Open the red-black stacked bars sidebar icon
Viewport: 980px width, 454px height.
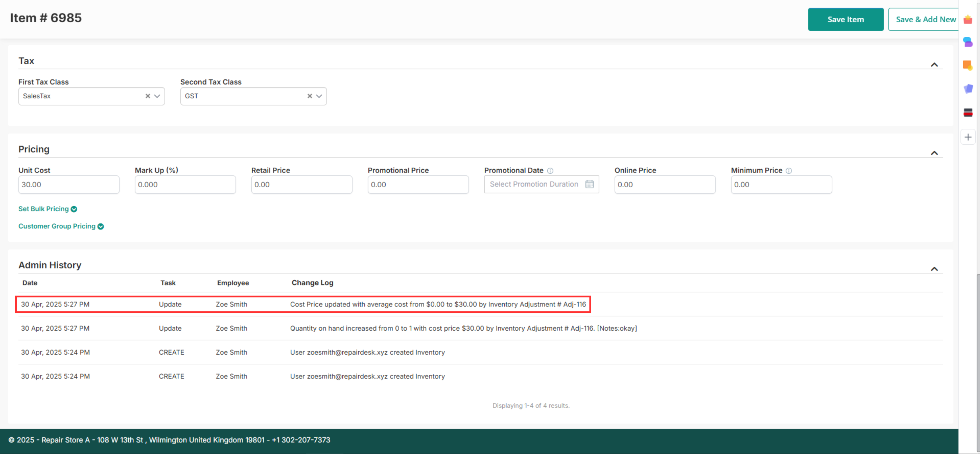pyautogui.click(x=968, y=112)
